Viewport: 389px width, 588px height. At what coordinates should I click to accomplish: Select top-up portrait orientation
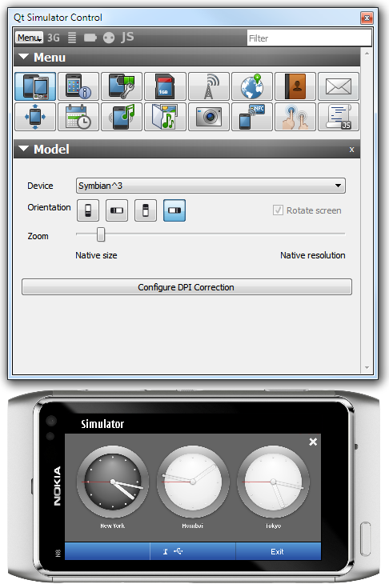(x=88, y=210)
